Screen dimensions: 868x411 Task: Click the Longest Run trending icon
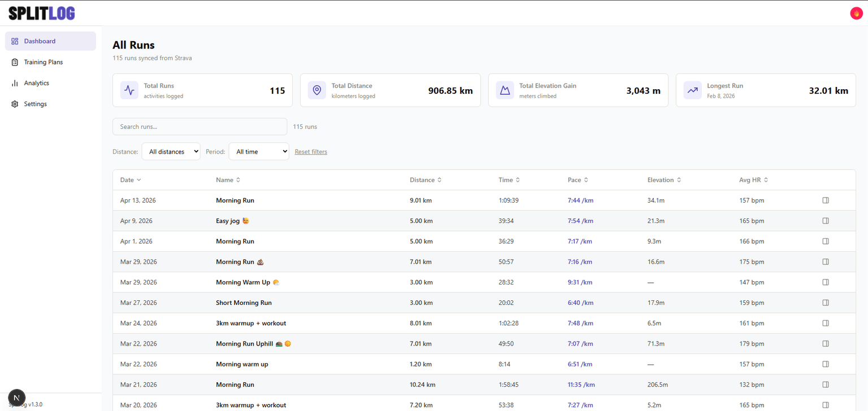click(692, 90)
